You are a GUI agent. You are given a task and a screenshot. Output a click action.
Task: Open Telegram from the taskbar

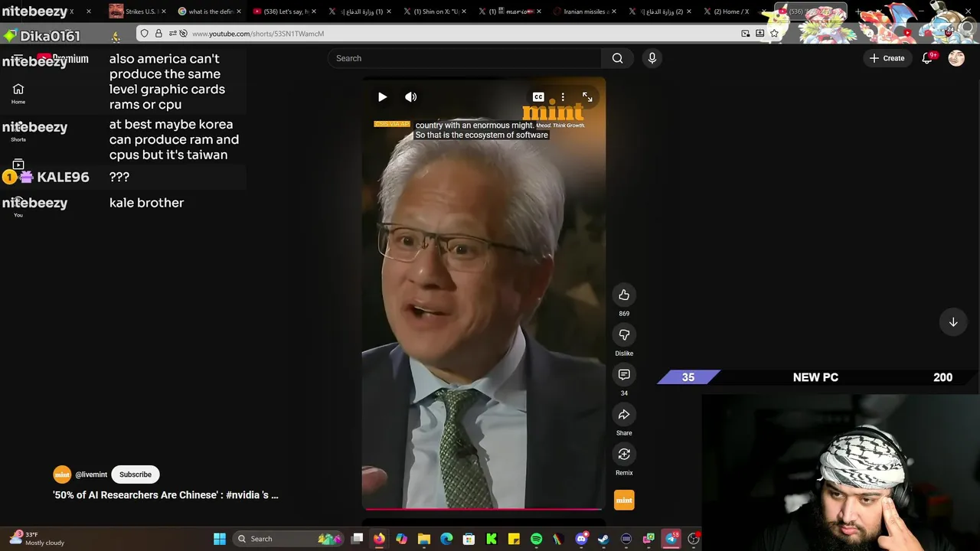click(671, 539)
